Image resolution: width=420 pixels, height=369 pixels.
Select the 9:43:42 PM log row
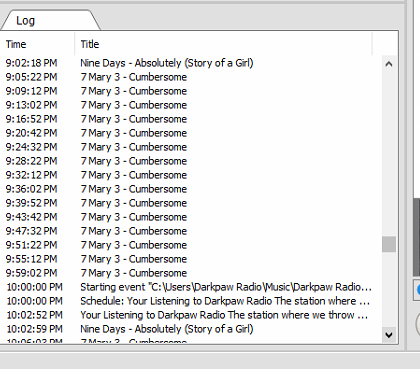click(x=191, y=217)
